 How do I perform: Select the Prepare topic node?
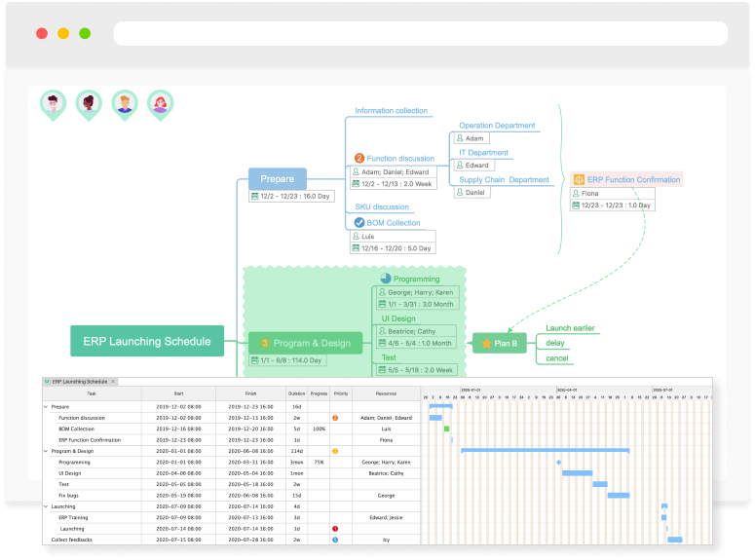coord(278,179)
